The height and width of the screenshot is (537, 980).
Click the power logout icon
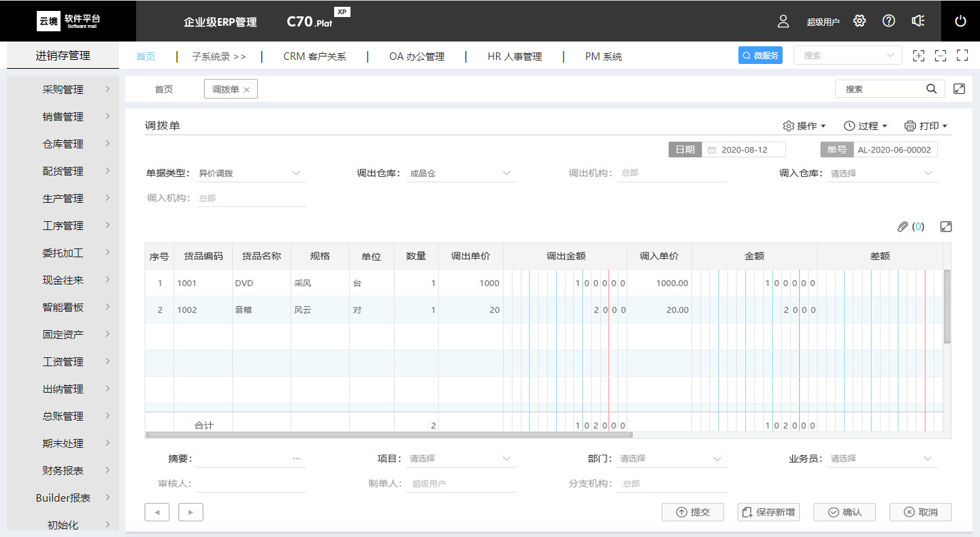tap(960, 21)
